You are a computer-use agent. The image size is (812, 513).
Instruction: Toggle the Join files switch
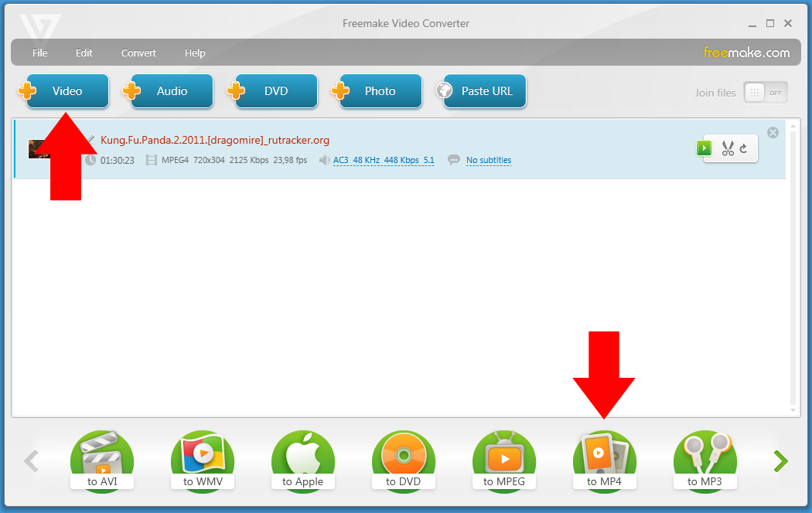766,93
